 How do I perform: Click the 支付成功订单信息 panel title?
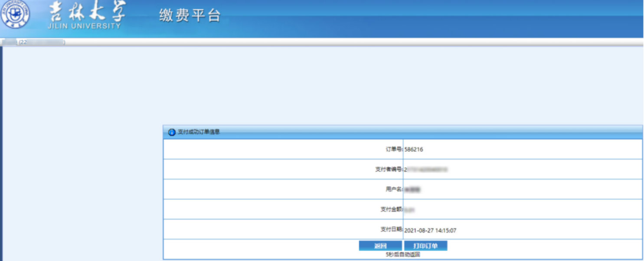[199, 132]
